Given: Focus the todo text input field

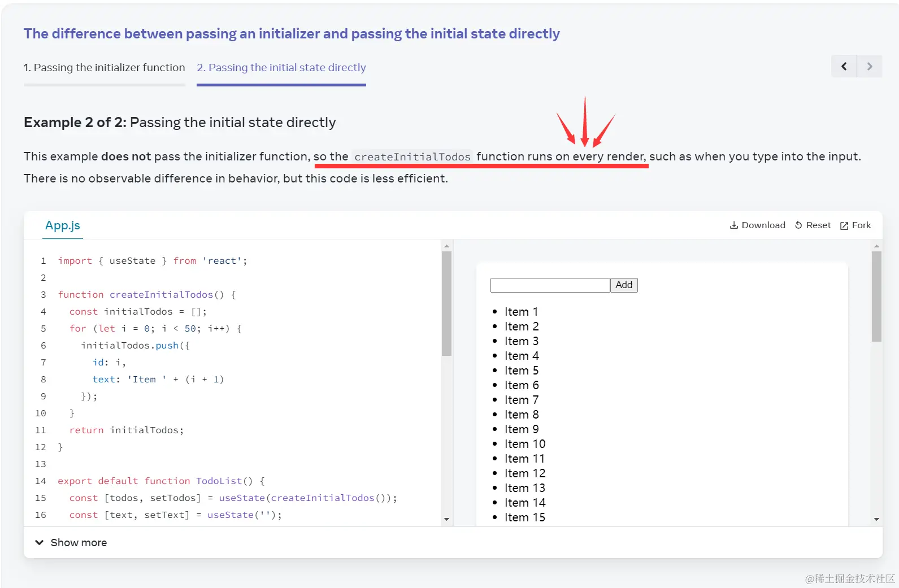Looking at the screenshot, I should tap(550, 285).
